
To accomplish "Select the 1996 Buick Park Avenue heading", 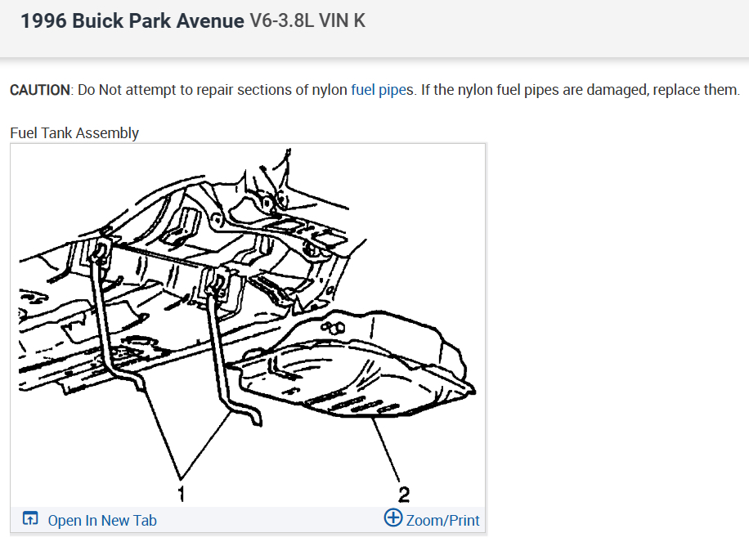I will point(132,21).
